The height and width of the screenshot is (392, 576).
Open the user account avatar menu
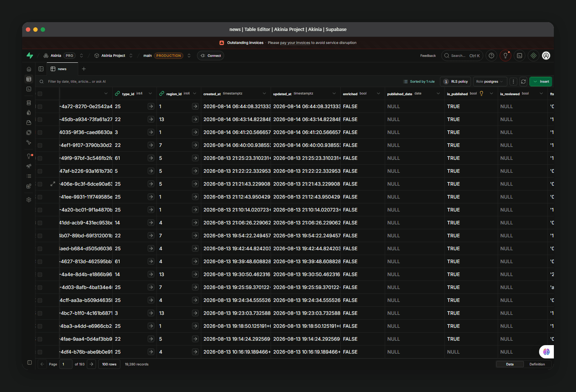(546, 56)
